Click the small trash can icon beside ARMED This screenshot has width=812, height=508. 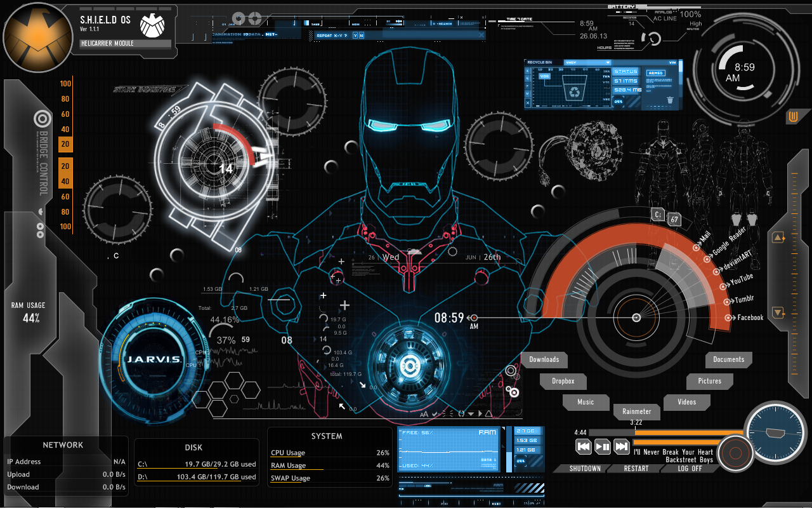670,100
